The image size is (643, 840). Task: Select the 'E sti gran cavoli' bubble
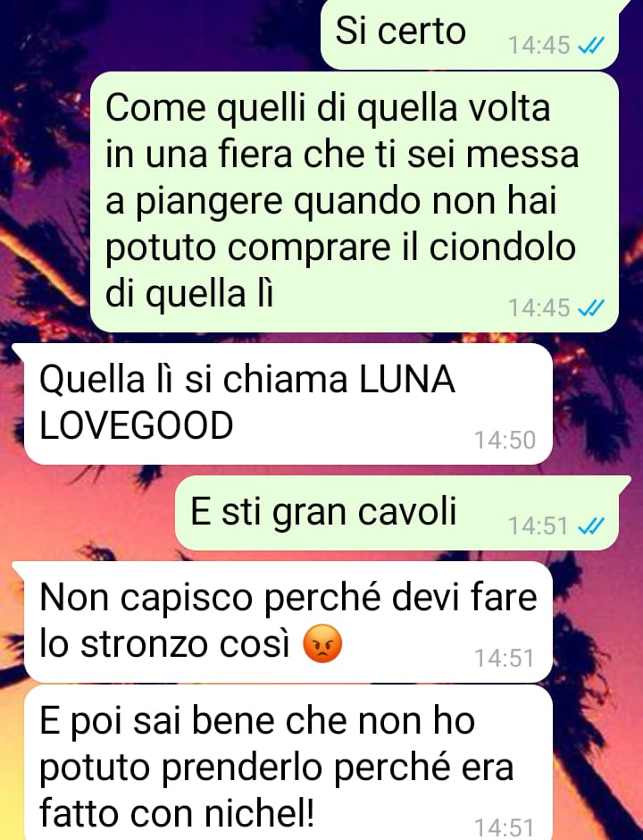397,513
